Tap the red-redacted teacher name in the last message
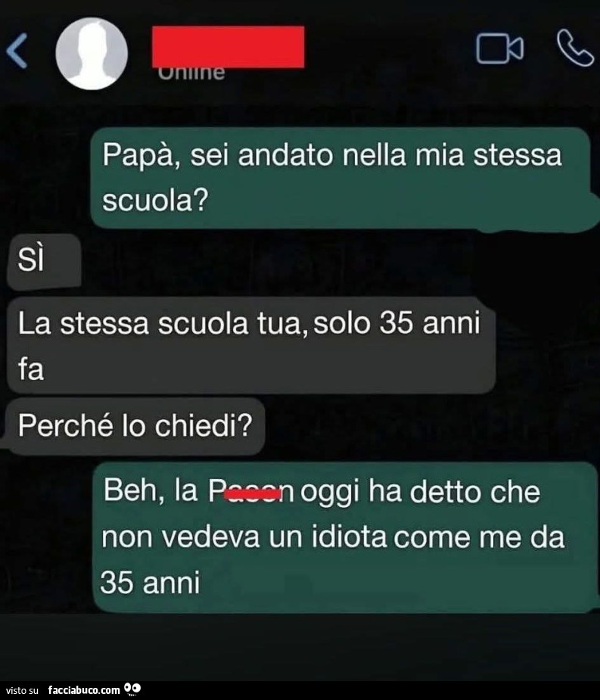This screenshot has width=600, height=700. pyautogui.click(x=251, y=492)
